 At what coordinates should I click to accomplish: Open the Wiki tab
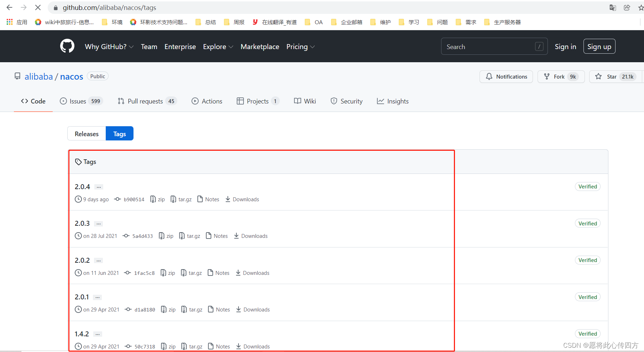coord(305,101)
